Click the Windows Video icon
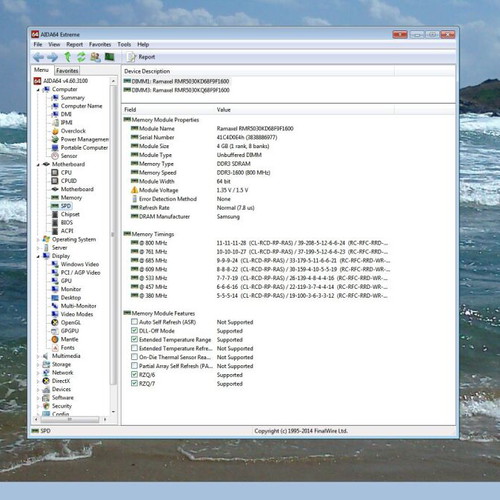The image size is (500, 500). point(55,264)
